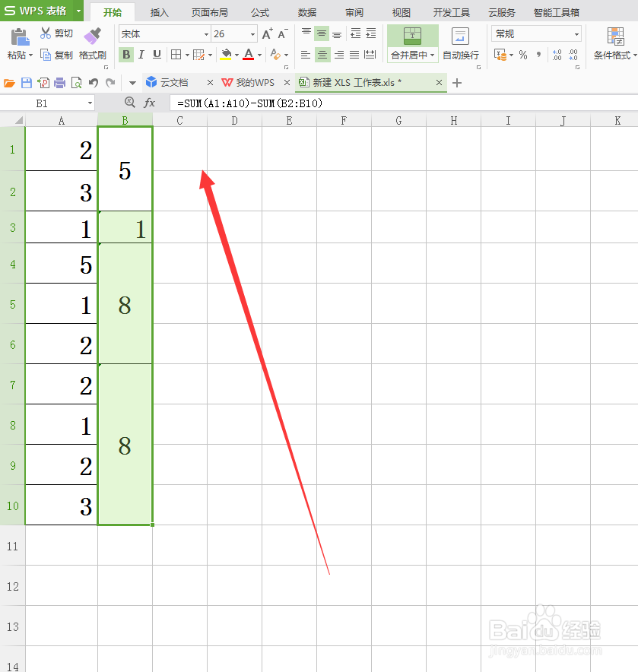Click the increase decimal places icon
The height and width of the screenshot is (672, 638).
(x=557, y=55)
